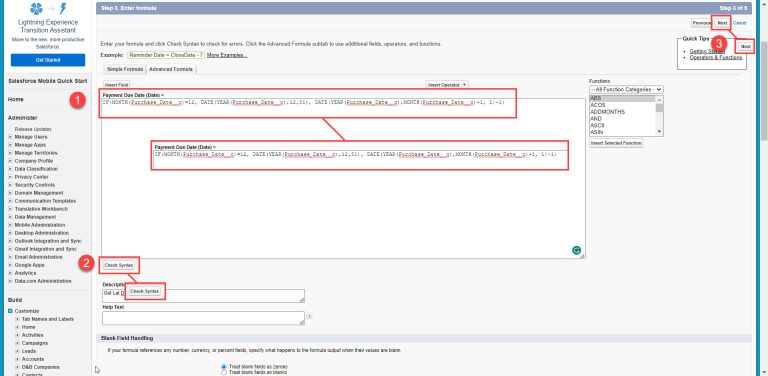Open the Accounts link under Customize

tap(33, 359)
